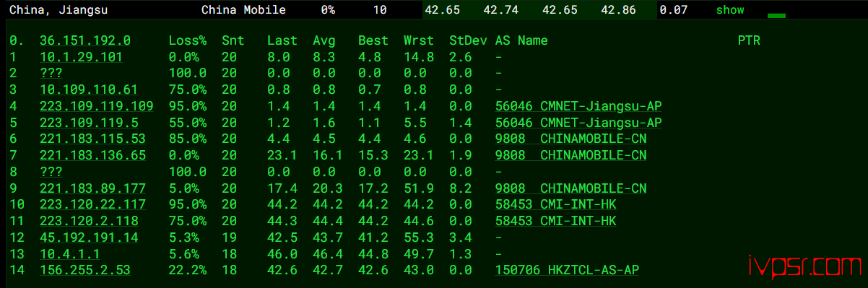This screenshot has width=868, height=288.
Task: Click 95.0% loss value on hop 4
Action: [187, 106]
